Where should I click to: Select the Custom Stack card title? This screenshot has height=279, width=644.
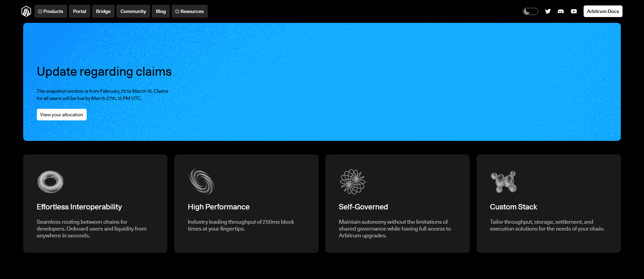click(x=513, y=207)
